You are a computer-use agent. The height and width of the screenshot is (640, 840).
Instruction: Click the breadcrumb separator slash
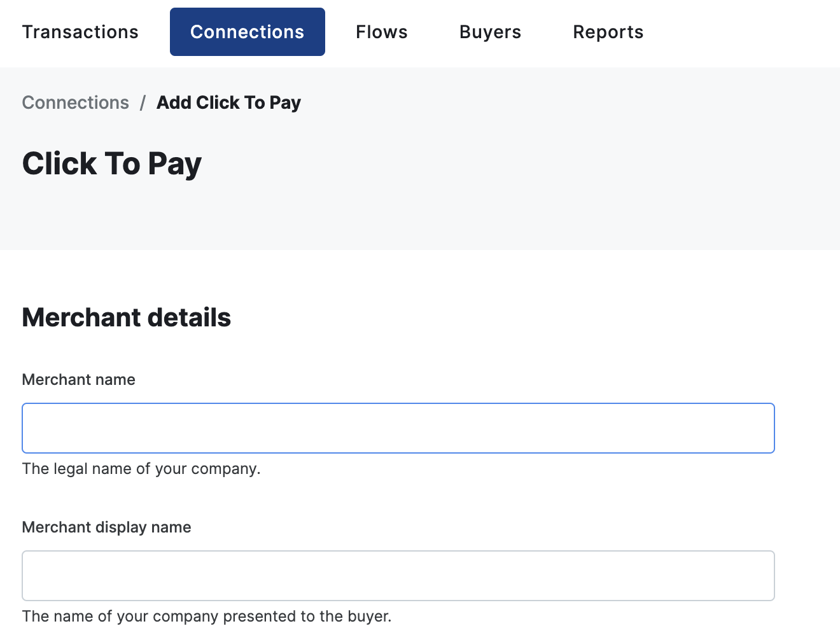click(x=143, y=102)
